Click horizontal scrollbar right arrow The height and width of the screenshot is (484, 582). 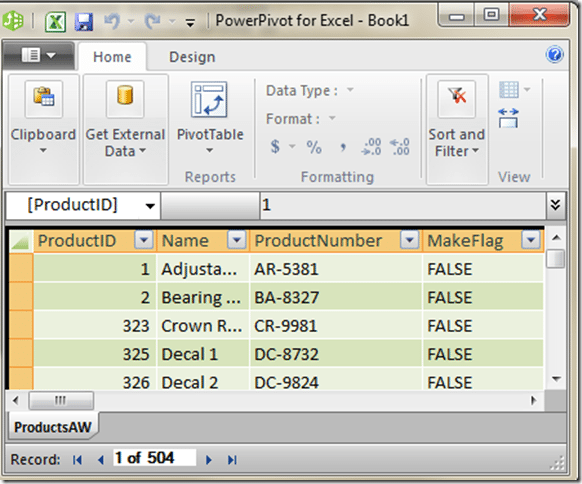coord(534,400)
